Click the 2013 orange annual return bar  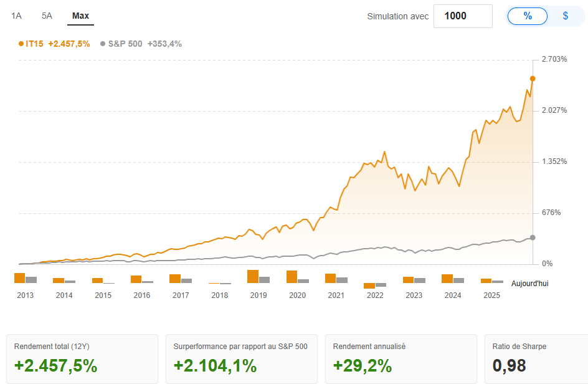point(19,278)
